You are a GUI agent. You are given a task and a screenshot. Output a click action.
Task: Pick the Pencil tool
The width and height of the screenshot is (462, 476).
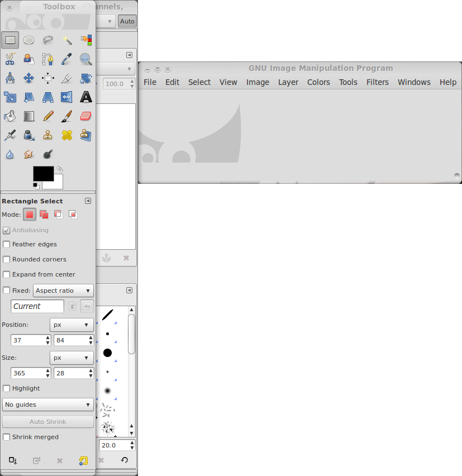[x=47, y=116]
